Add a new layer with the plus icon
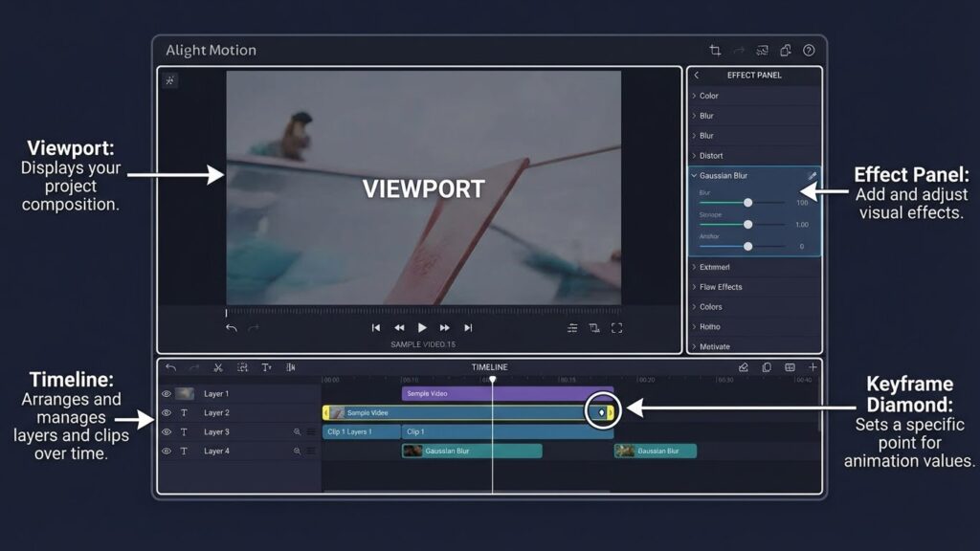This screenshot has height=551, width=980. click(x=813, y=366)
